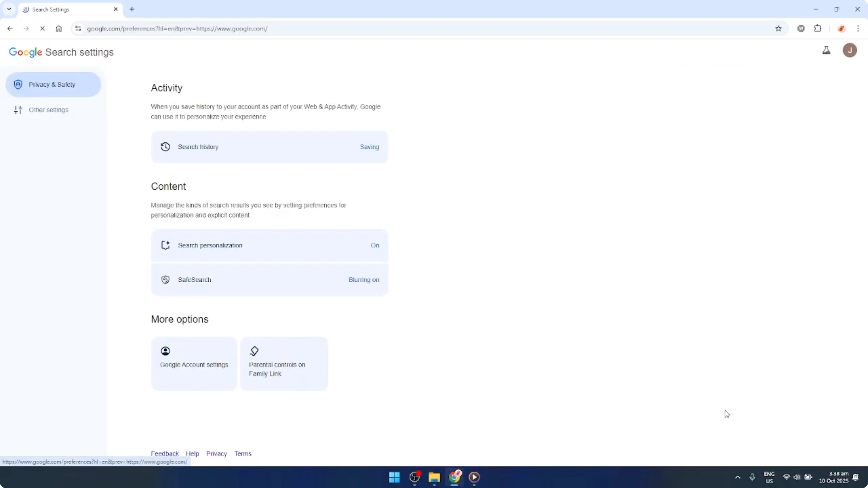Open the Chrome profile icon in toolbar

[x=841, y=29]
